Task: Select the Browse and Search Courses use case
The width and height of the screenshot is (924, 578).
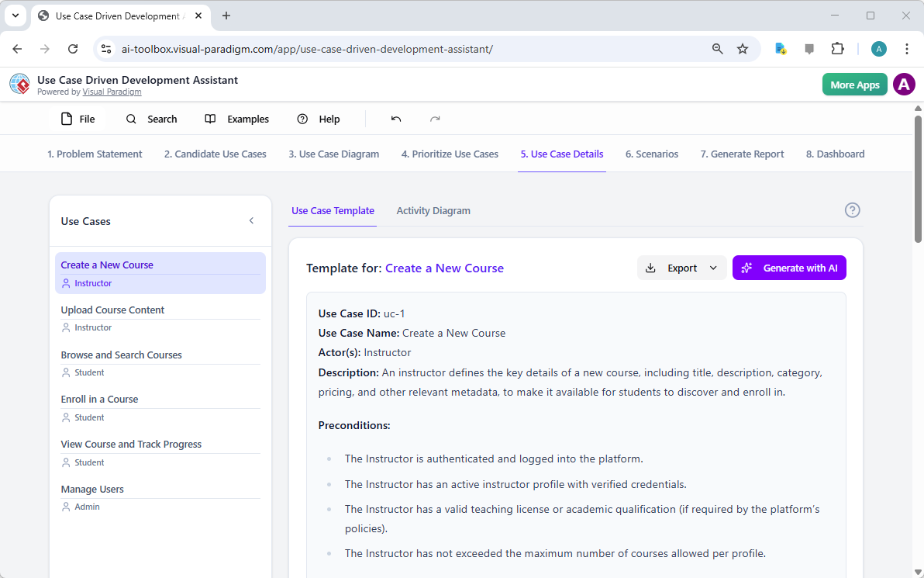Action: tap(121, 355)
